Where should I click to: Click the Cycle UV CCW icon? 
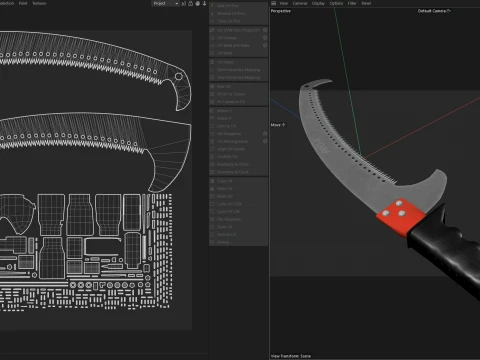point(212,204)
